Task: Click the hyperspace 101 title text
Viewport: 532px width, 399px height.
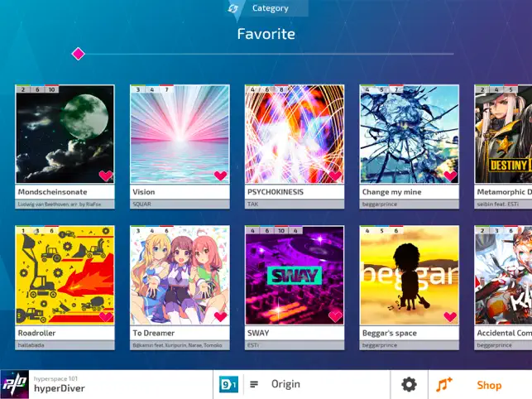Action: (55, 378)
